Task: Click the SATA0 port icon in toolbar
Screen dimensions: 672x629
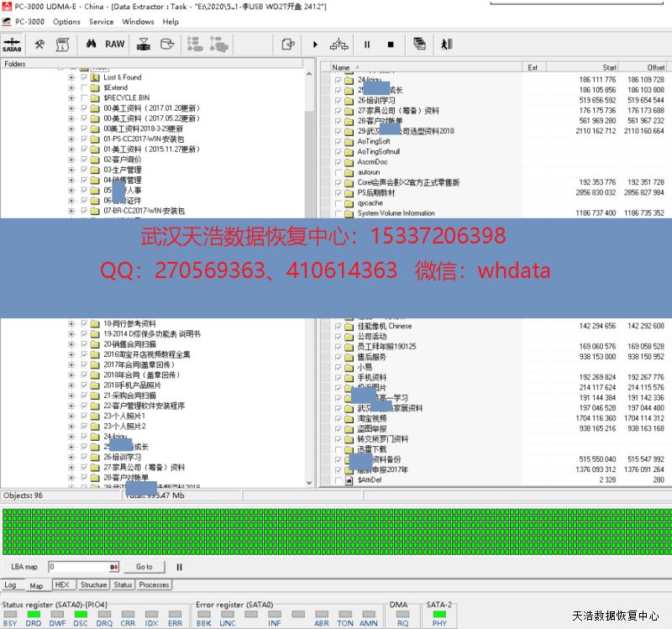Action: (12, 45)
